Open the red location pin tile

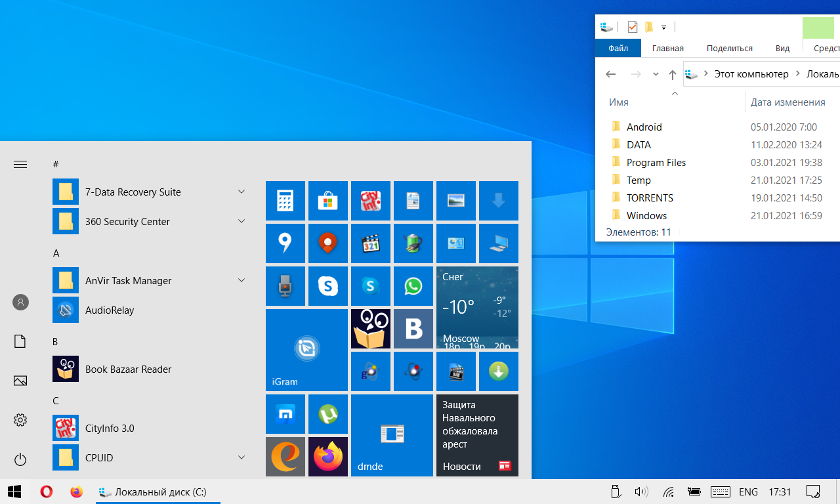(327, 243)
